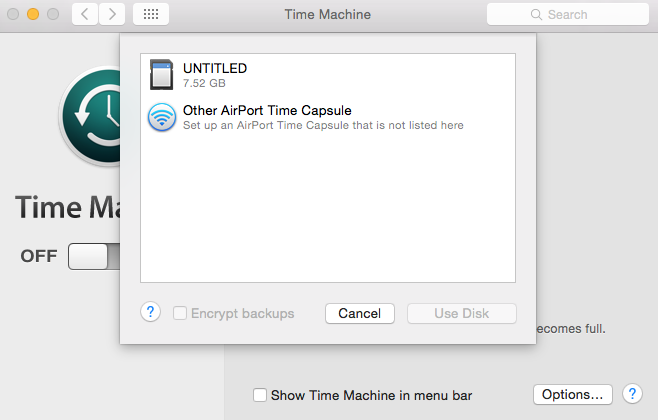Enable Show Time Machine in menu bar

(x=260, y=395)
